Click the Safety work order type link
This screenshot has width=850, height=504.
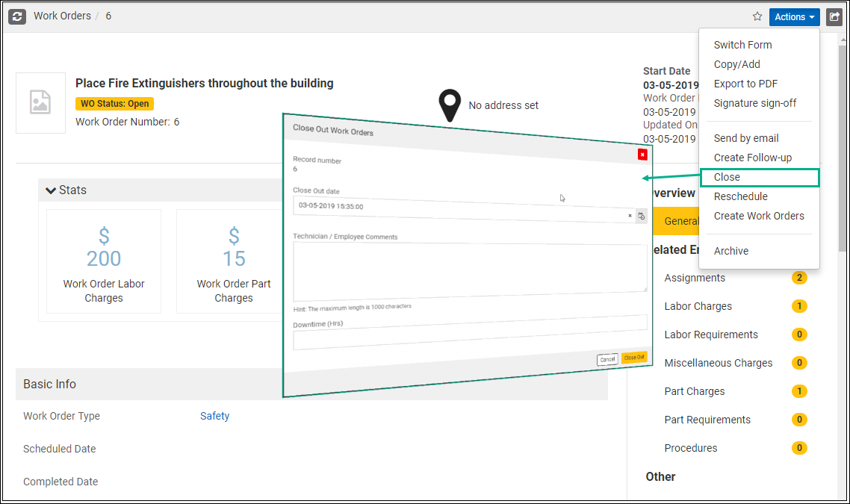(x=214, y=416)
